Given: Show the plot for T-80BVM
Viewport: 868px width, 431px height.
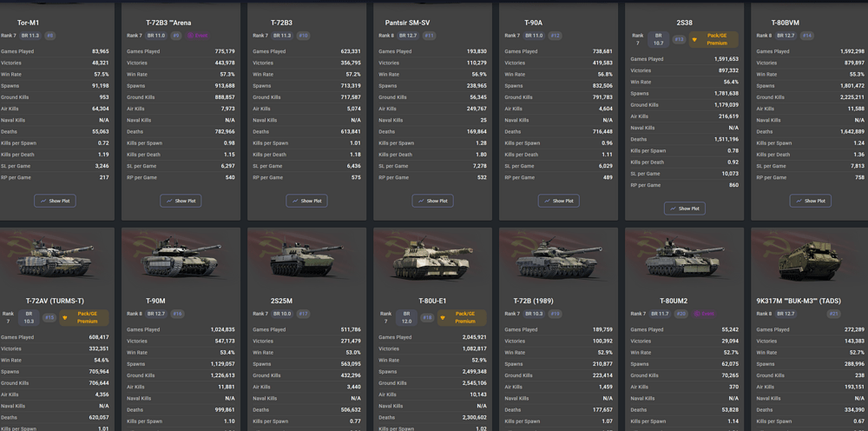Looking at the screenshot, I should pyautogui.click(x=810, y=201).
